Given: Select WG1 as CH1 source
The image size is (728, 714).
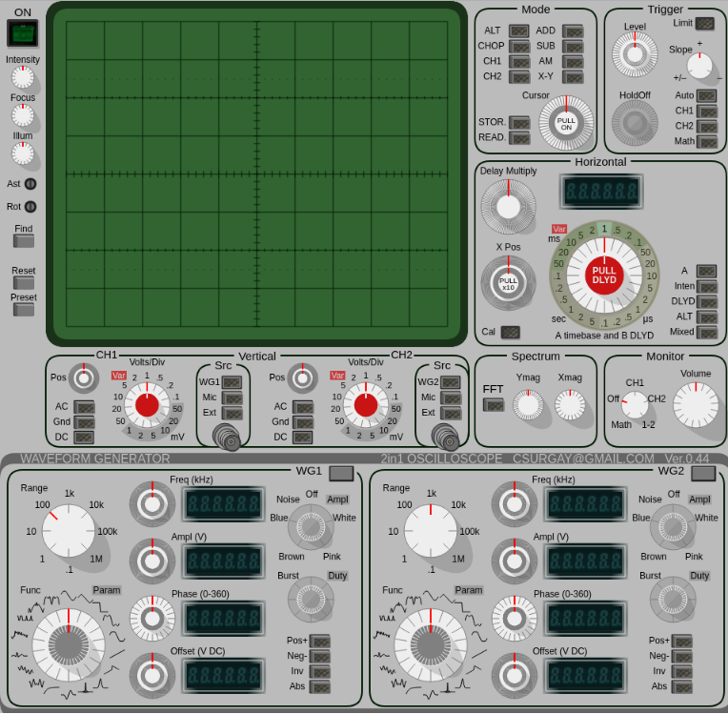Looking at the screenshot, I should coord(233,382).
